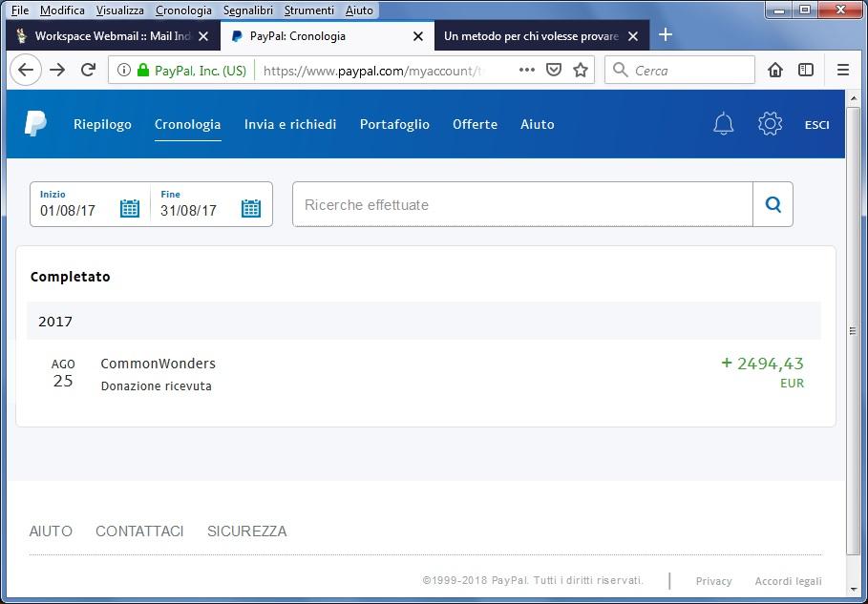
Task: Click the scrollbar up arrow
Action: click(x=853, y=97)
